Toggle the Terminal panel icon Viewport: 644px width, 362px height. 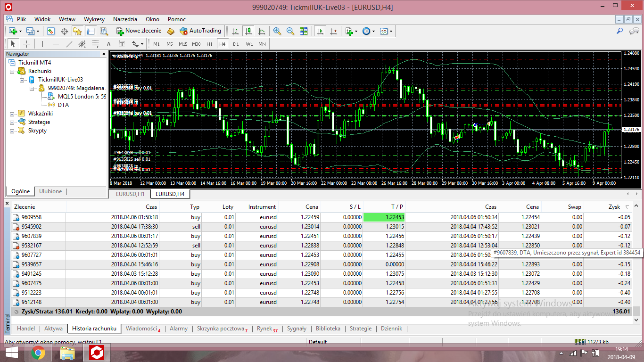[x=91, y=31]
